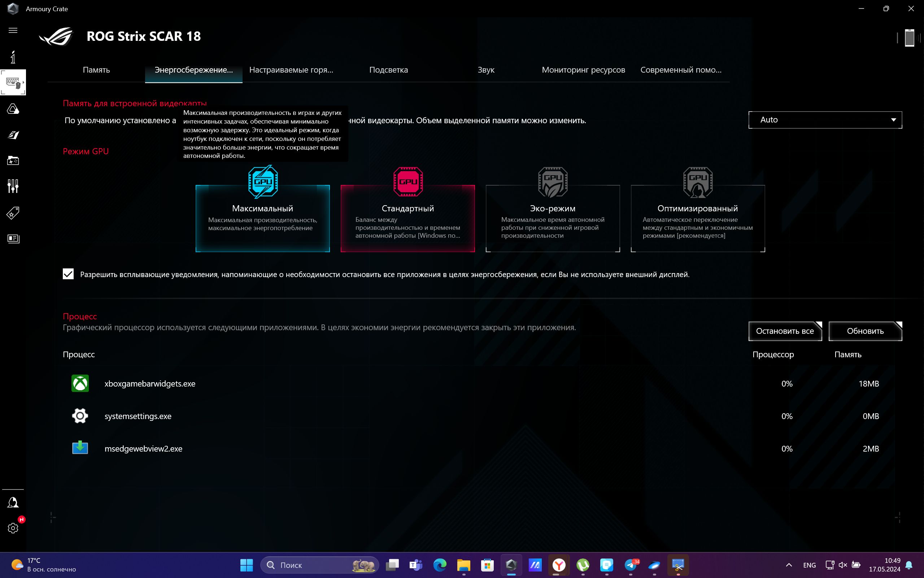This screenshot has height=578, width=924.
Task: Open the Звук tab
Action: click(486, 70)
